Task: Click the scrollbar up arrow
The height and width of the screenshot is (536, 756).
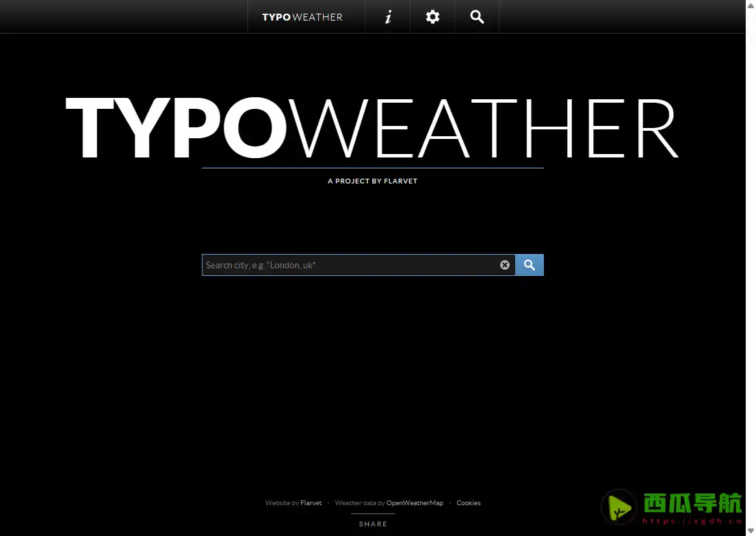Action: (x=751, y=5)
